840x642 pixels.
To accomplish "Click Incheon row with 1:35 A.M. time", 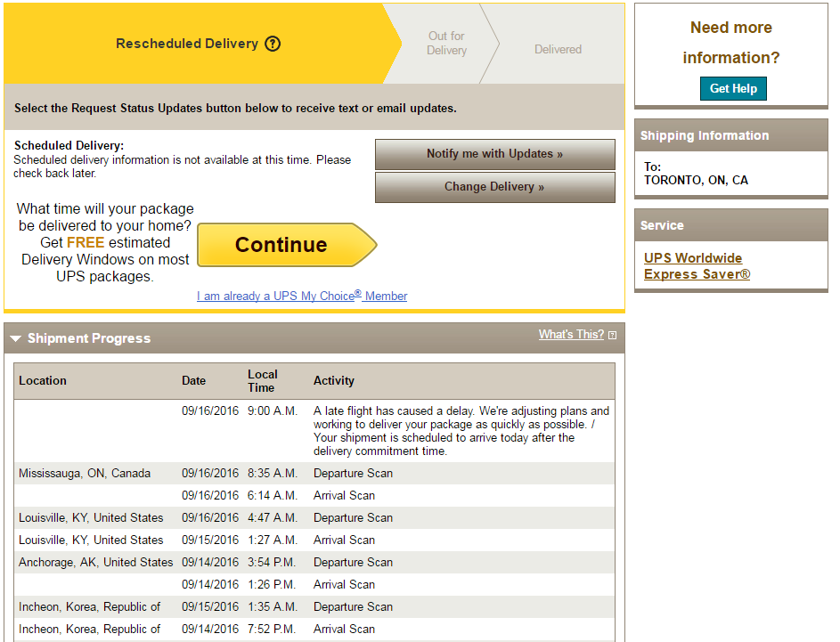I will coord(314,606).
